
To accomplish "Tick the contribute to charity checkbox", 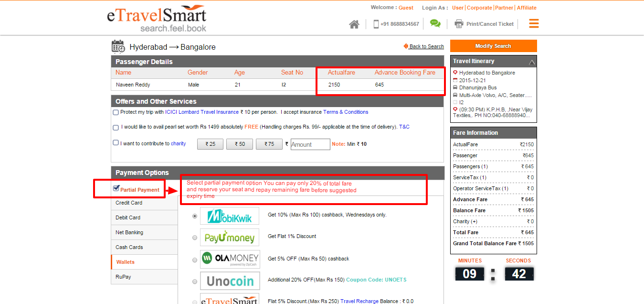I will point(116,143).
